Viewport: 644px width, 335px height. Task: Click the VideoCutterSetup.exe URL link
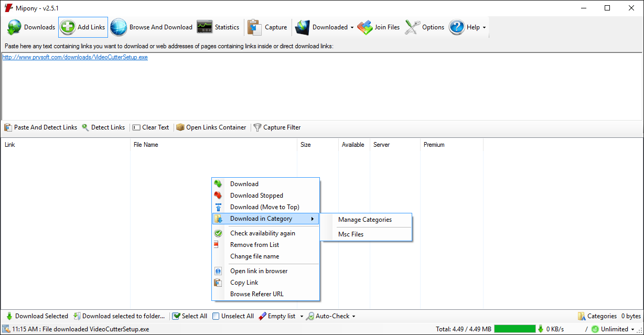coord(75,57)
